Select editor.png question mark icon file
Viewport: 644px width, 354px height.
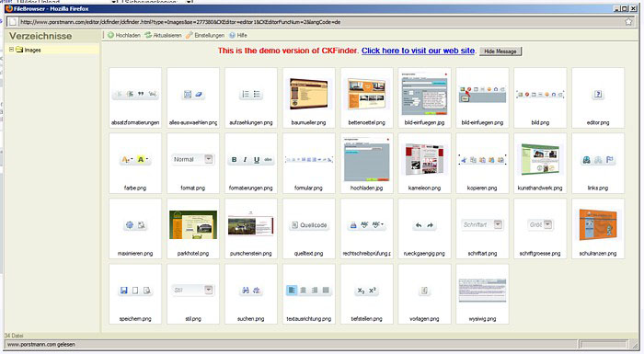point(598,97)
